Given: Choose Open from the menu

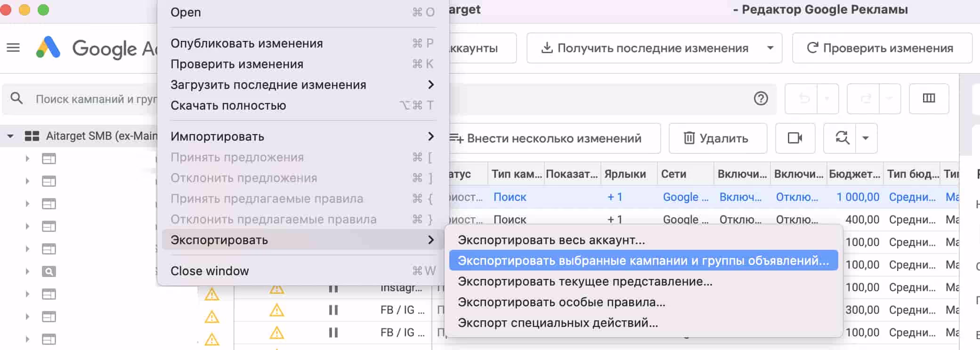Looking at the screenshot, I should tap(303, 12).
